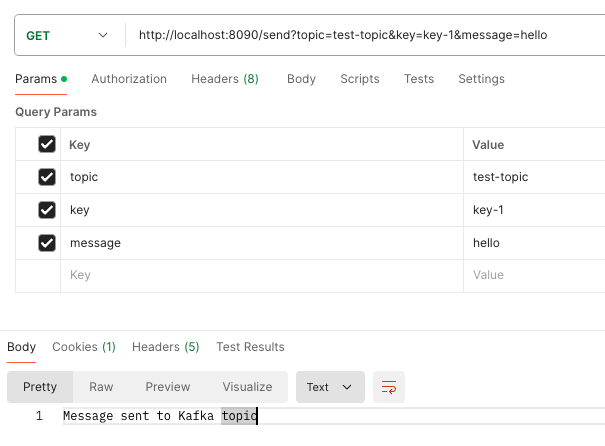
Task: Click the 'key' parameter name cell
Action: pos(262,210)
